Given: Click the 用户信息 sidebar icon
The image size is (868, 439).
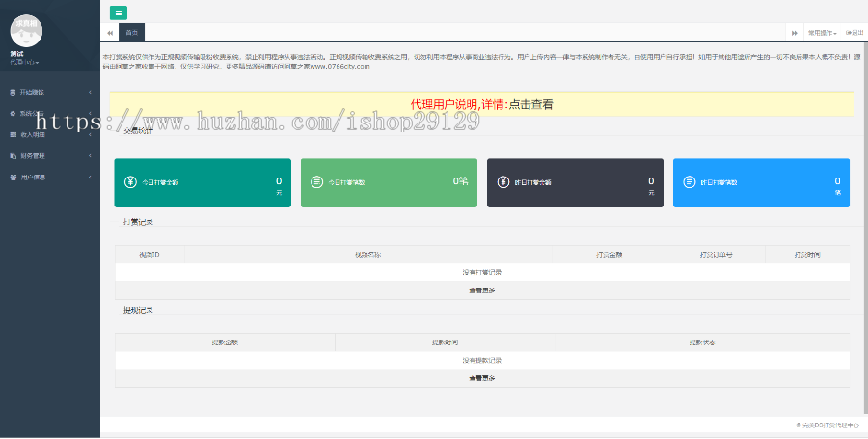Looking at the screenshot, I should (x=13, y=178).
